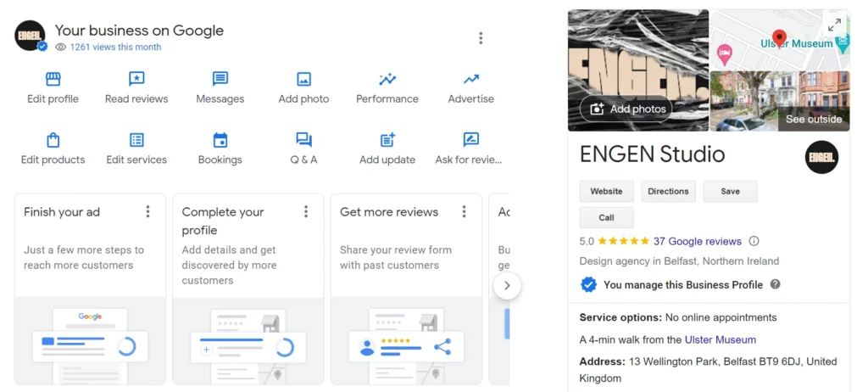Open Bookings calendar icon
Screen dimensions: 868x392
(220, 140)
